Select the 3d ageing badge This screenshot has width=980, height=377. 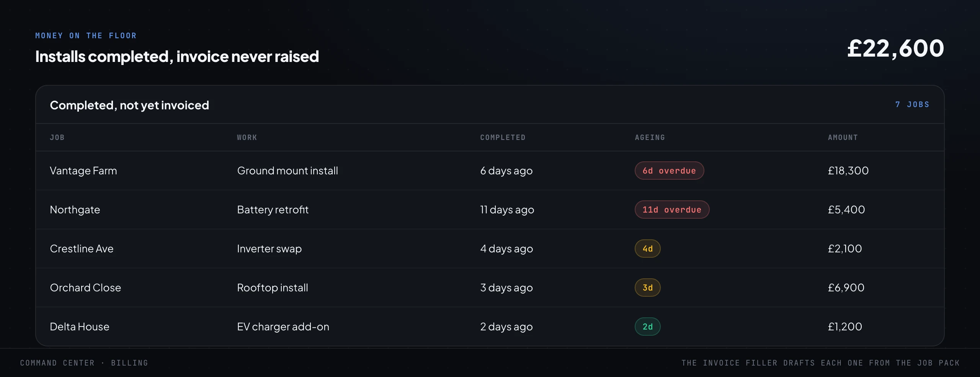pyautogui.click(x=647, y=288)
